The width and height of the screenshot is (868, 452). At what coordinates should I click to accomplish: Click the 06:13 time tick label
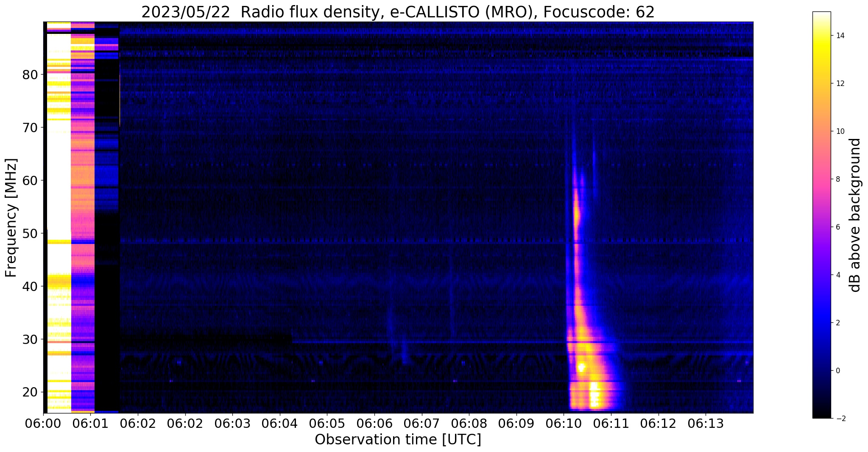click(x=706, y=423)
